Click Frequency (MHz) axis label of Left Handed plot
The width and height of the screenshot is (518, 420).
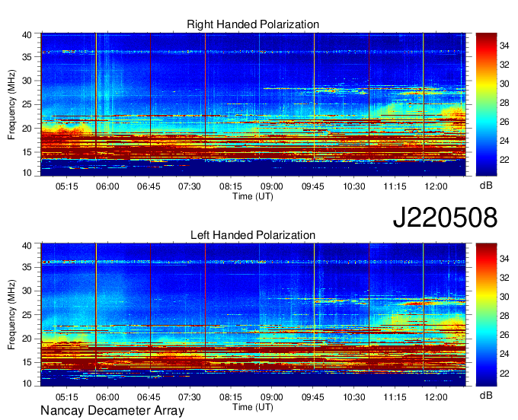tap(11, 315)
